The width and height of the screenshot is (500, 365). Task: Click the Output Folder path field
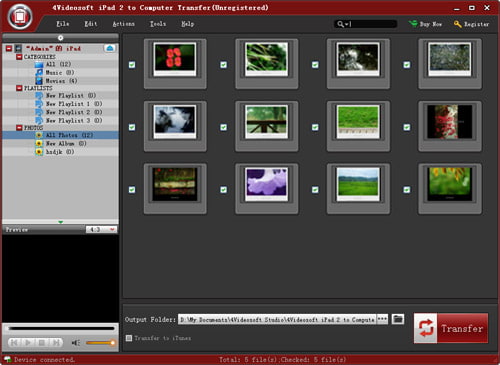coord(277,319)
